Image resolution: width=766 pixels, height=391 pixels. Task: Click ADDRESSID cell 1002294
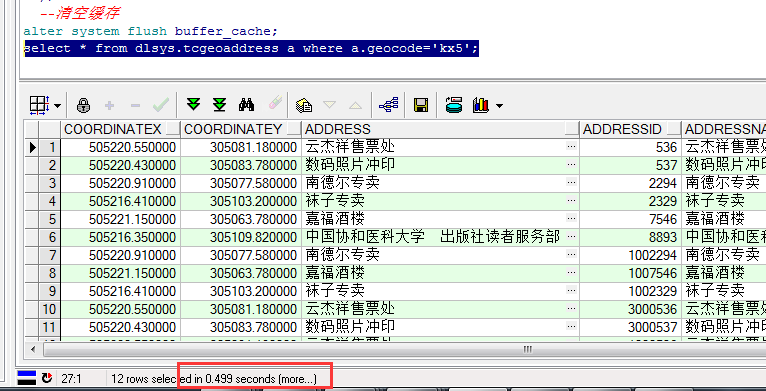point(631,255)
